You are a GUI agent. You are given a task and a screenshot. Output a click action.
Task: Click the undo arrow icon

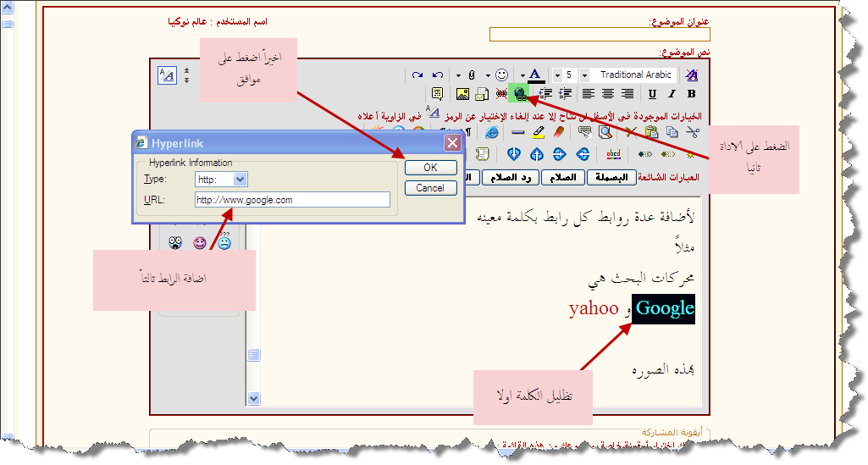[437, 75]
